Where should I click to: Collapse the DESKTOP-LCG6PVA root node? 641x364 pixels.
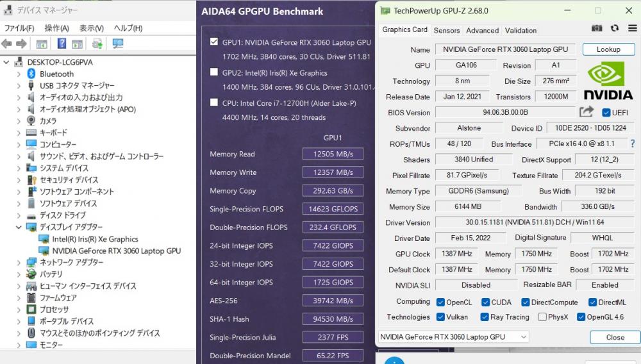[x=6, y=62]
